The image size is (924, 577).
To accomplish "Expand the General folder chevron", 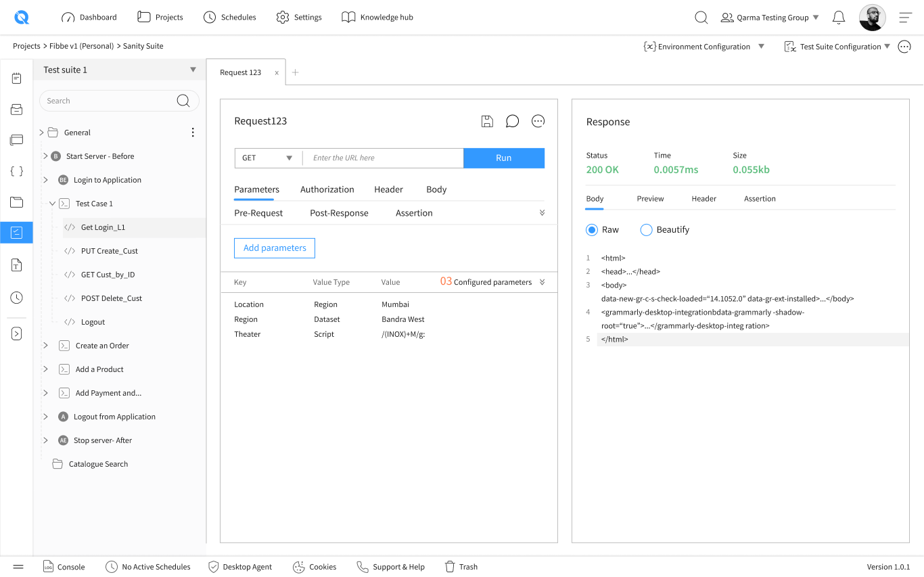I will click(x=41, y=133).
